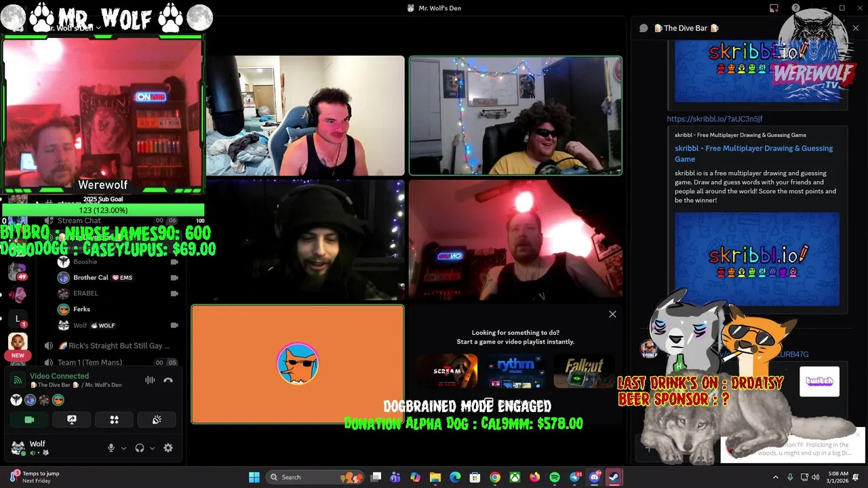Viewport: 868px width, 488px height.
Task: Click the chat bubble icon beside Dive Bar
Action: pyautogui.click(x=644, y=28)
